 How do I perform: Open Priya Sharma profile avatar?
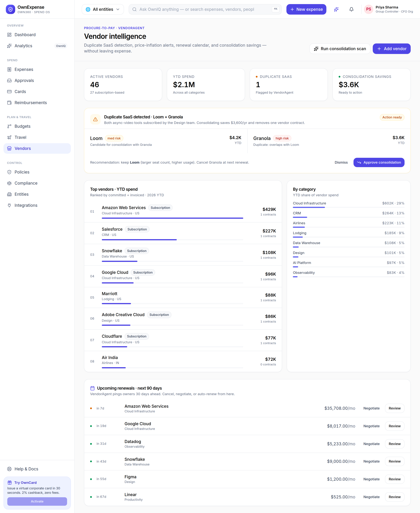(369, 9)
